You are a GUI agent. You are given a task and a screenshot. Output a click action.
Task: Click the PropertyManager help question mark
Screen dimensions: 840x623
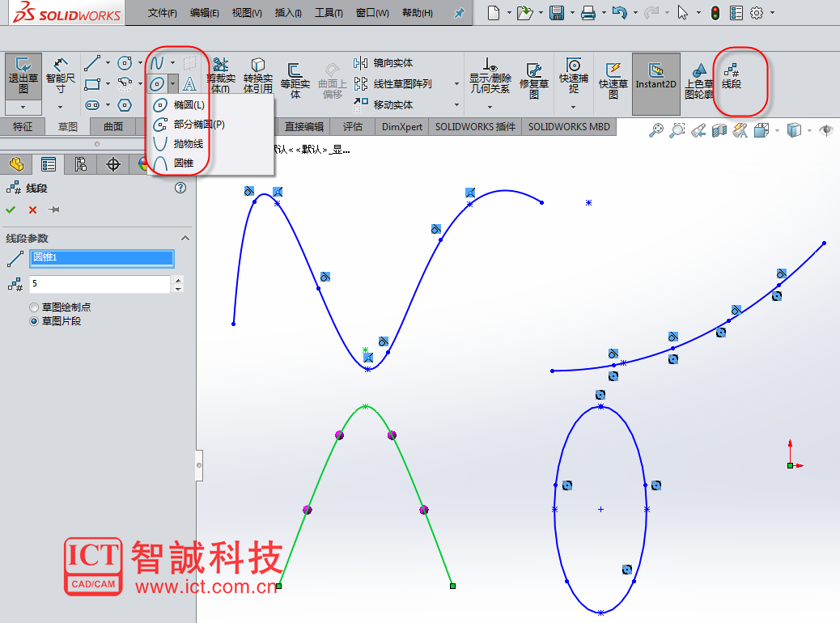(x=180, y=188)
